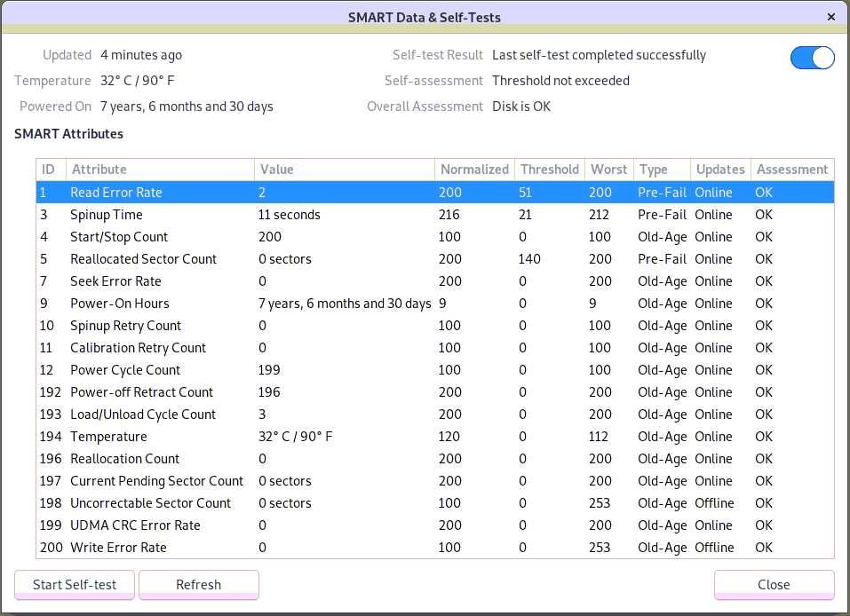Select the Reallocation Count row
This screenshot has height=616, width=850.
coord(434,459)
